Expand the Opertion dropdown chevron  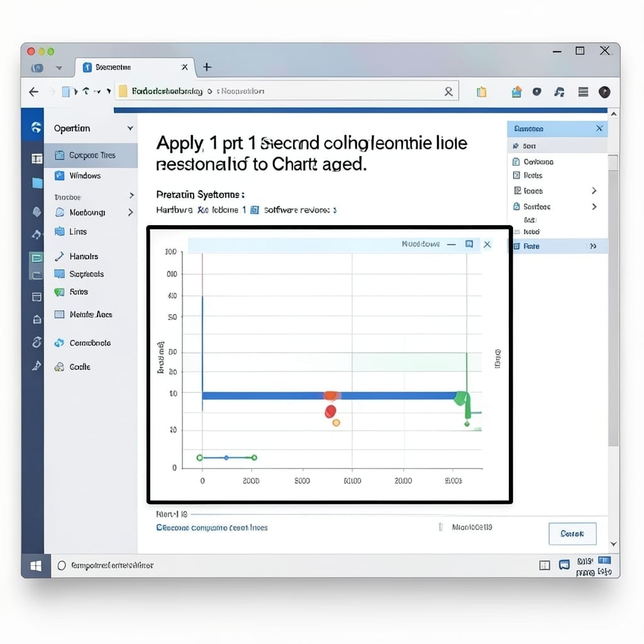(x=130, y=128)
